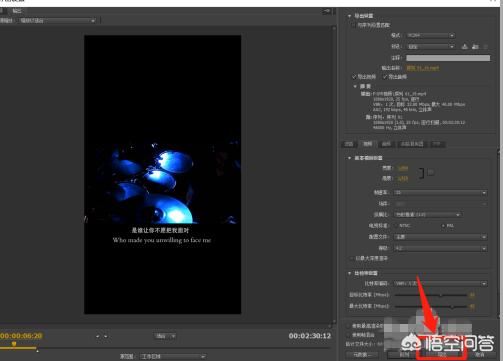503x361 pixels.
Task: Switch to the Filters tab
Action: tap(348, 144)
